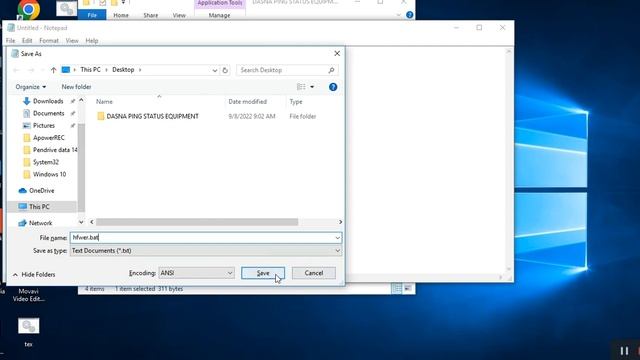Image resolution: width=640 pixels, height=360 pixels.
Task: Open the Save as type dropdown
Action: coord(206,251)
